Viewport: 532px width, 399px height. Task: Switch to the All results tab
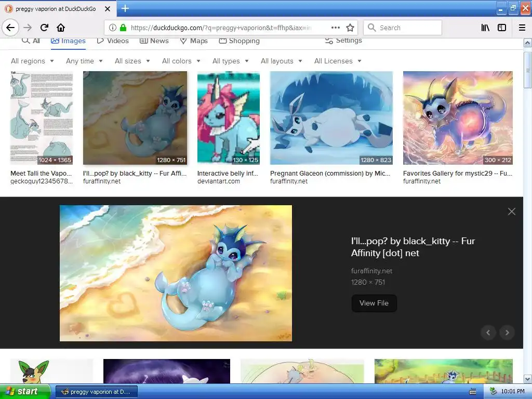[31, 41]
